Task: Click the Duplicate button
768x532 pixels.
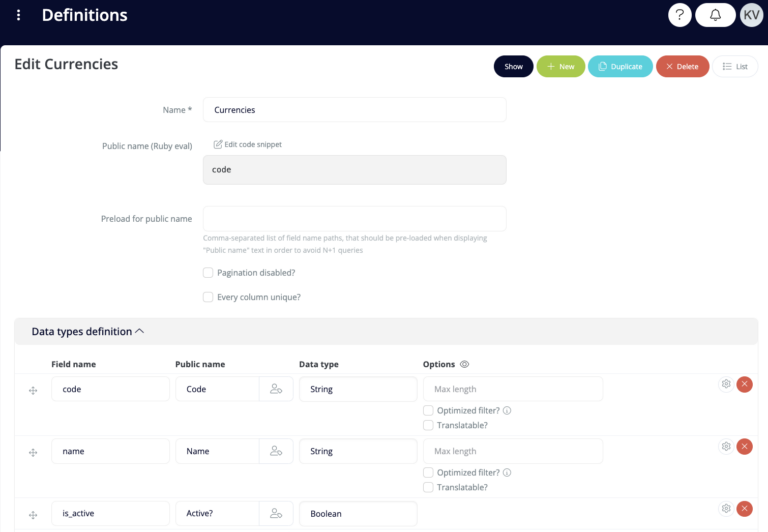Action: coord(620,66)
